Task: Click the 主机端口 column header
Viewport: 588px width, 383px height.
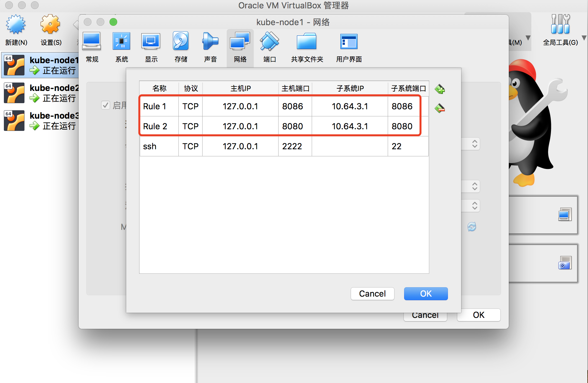Action: click(x=295, y=88)
